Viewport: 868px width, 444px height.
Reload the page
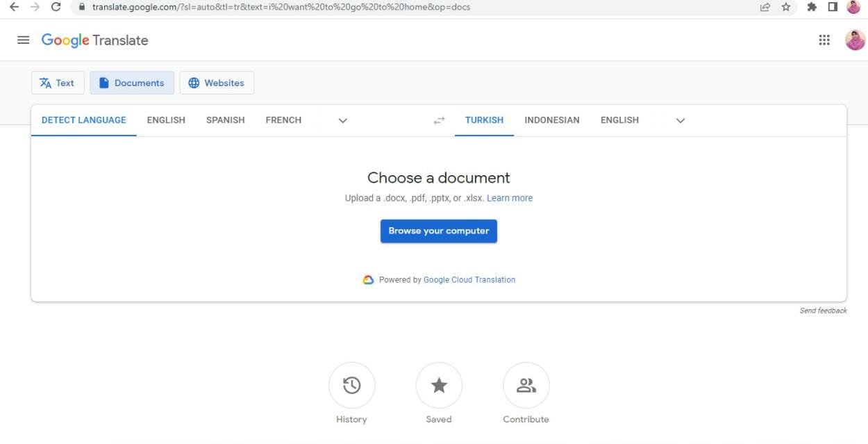tap(56, 7)
